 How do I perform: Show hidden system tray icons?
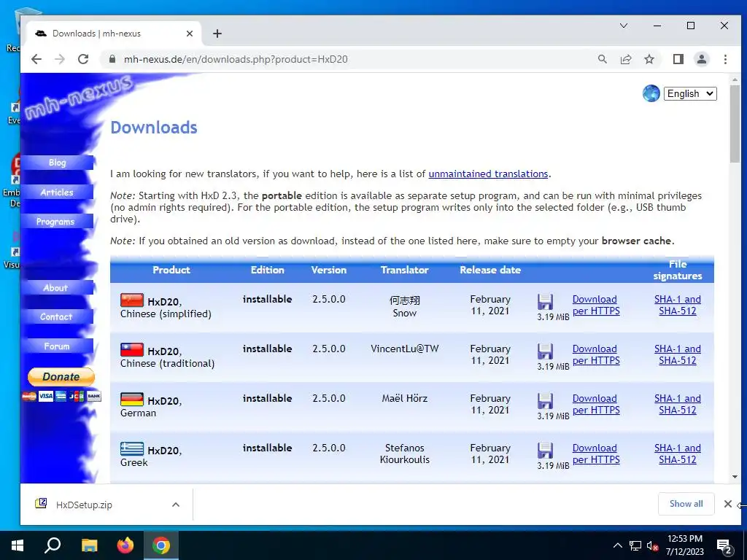(617, 545)
